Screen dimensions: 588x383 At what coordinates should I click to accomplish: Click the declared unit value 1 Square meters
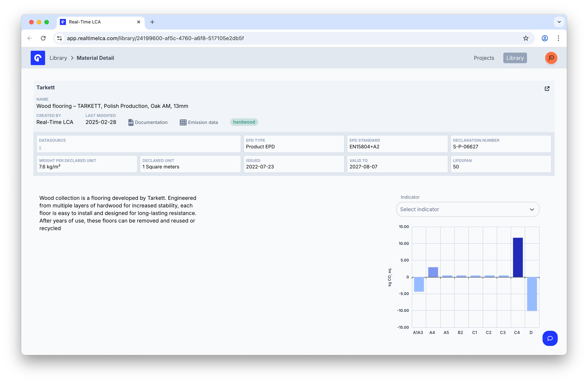click(161, 167)
